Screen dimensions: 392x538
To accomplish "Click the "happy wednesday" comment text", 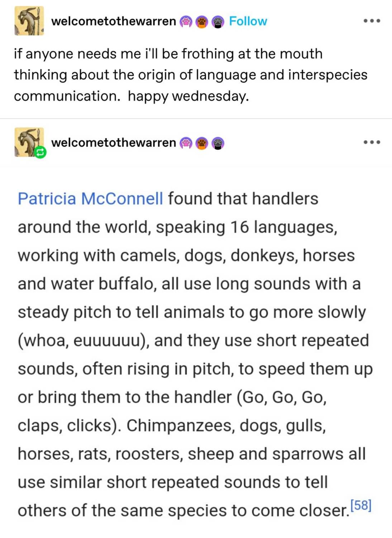I will click(x=188, y=96).
